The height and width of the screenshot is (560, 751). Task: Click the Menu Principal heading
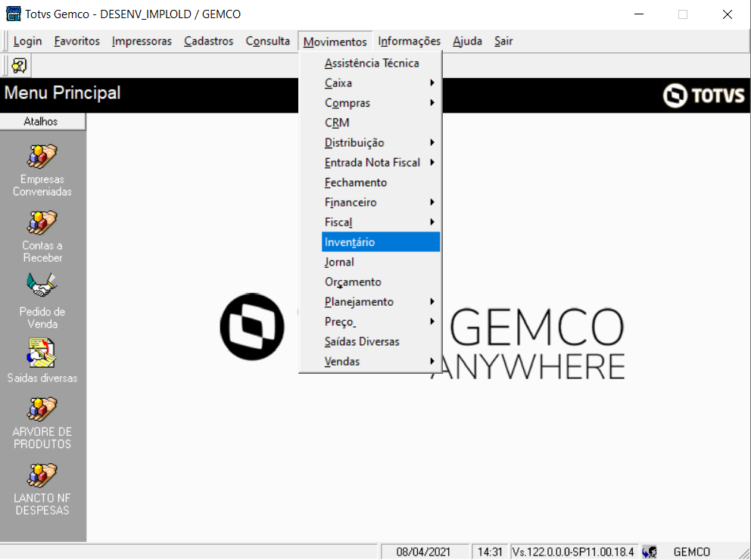point(62,93)
